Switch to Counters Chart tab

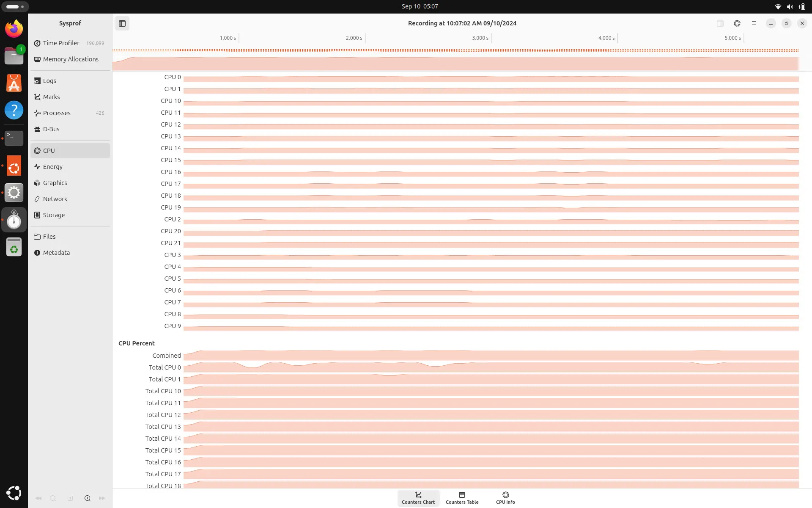418,498
